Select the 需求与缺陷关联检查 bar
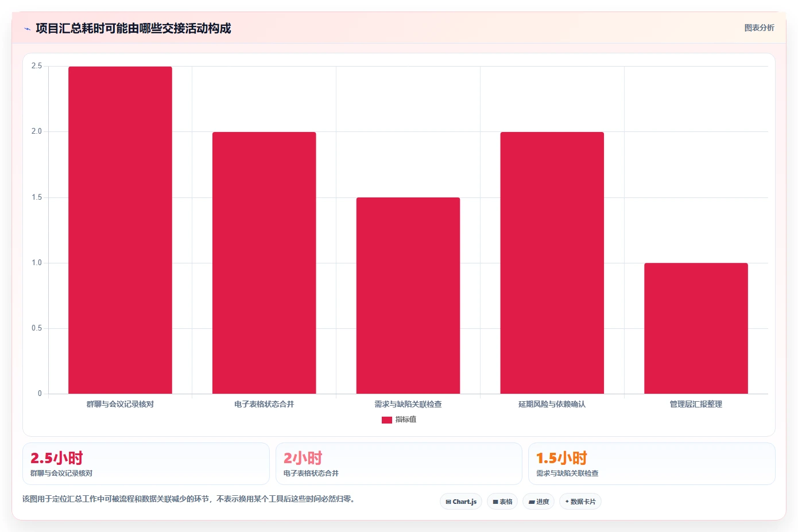The height and width of the screenshot is (532, 798). tap(408, 296)
